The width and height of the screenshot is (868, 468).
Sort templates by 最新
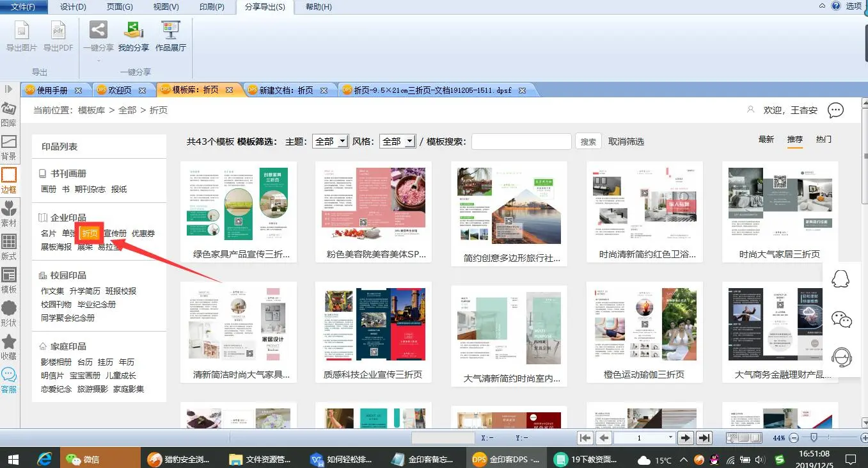[x=766, y=140]
